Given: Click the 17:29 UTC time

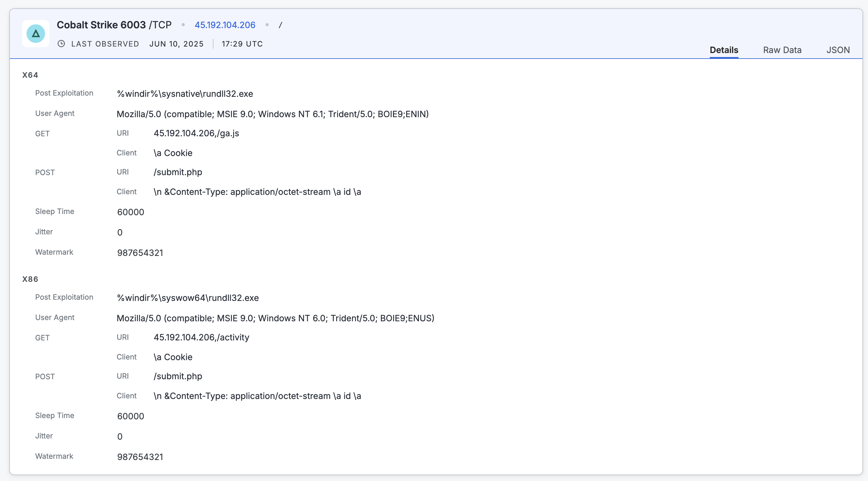Looking at the screenshot, I should [x=242, y=44].
